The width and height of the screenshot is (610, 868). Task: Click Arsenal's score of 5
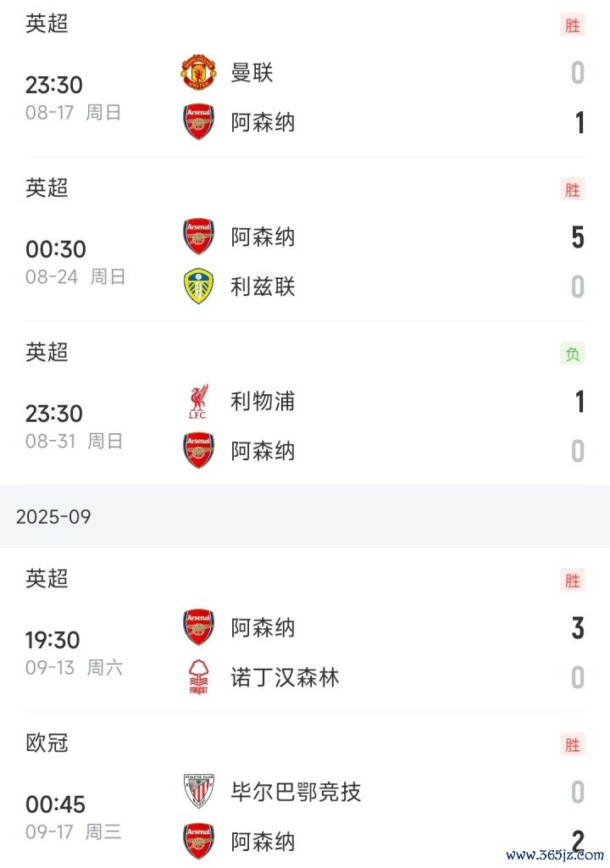click(x=578, y=237)
